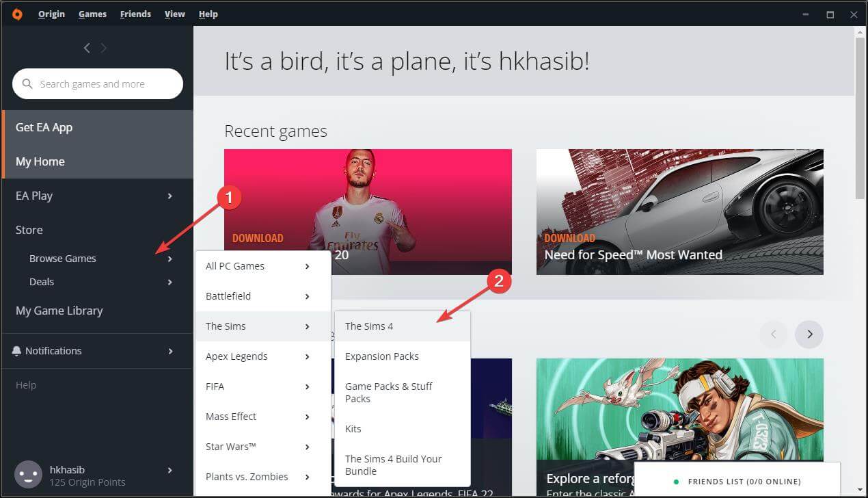Click Help link in sidebar

[x=26, y=385]
